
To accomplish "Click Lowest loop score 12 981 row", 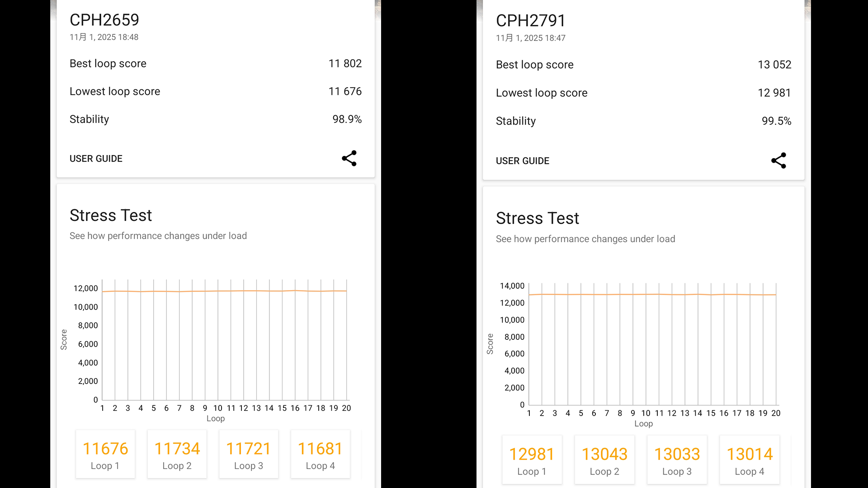I will [x=643, y=93].
